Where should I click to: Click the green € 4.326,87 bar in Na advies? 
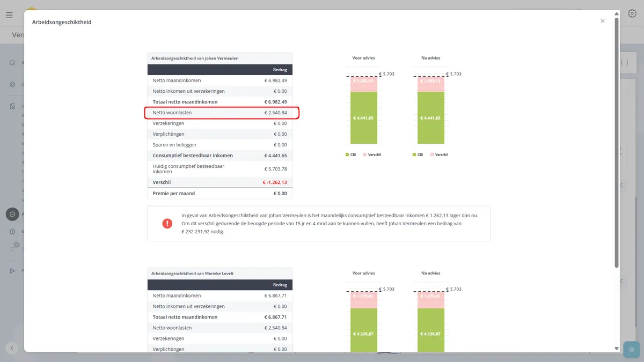(431, 330)
